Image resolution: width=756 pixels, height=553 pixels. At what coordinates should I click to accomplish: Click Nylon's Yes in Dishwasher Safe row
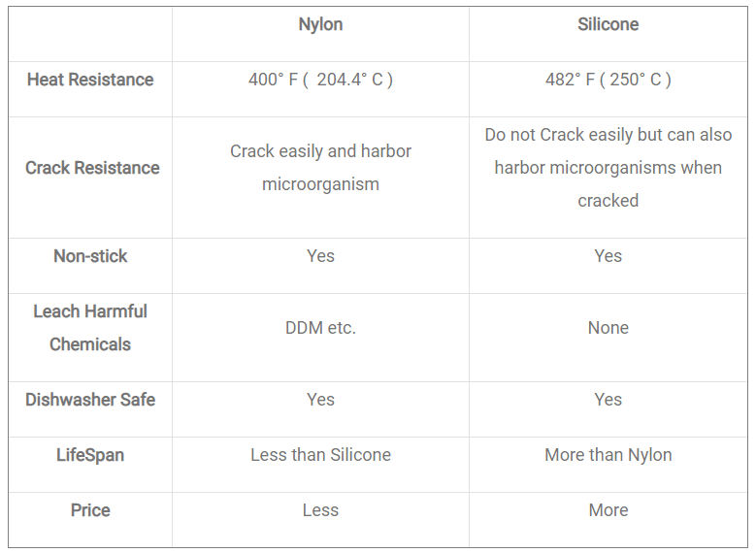pyautogui.click(x=320, y=400)
